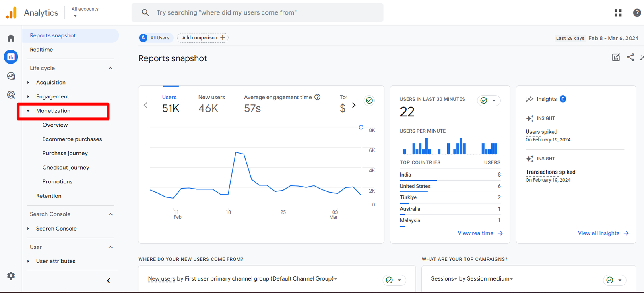Open status dropdown on top campaigns card
This screenshot has width=644, height=293.
tap(615, 280)
